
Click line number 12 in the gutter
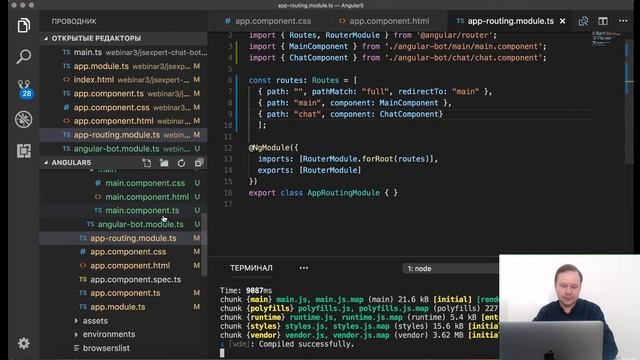point(228,148)
